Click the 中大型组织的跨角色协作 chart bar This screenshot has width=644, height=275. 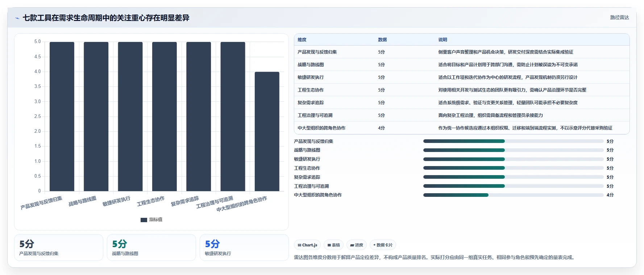(267, 131)
